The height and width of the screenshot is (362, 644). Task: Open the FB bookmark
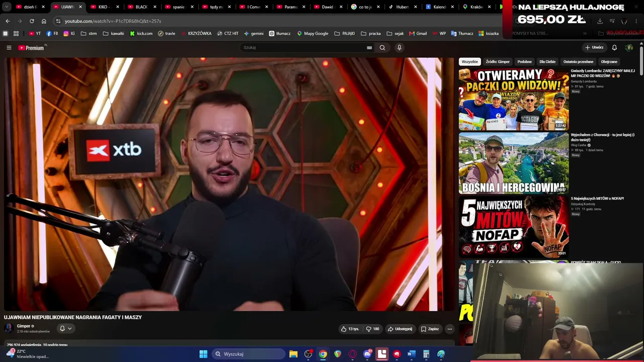52,34
